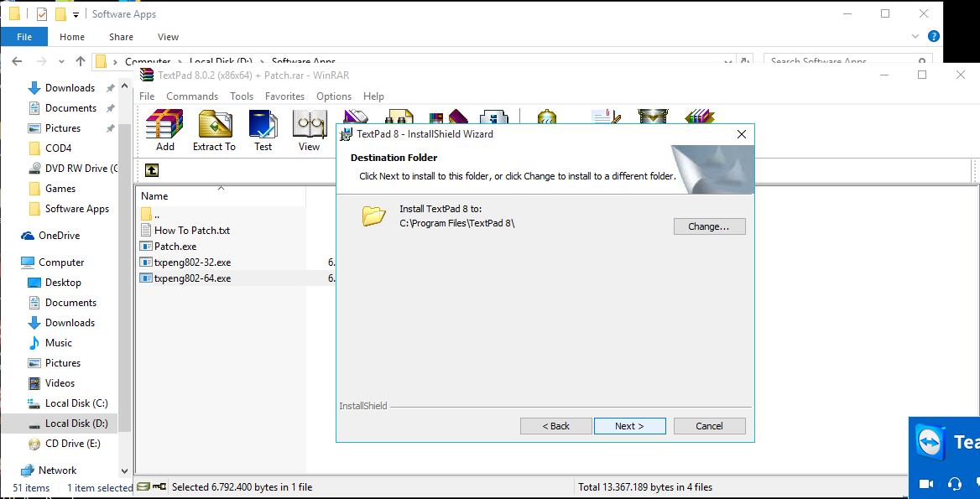Open the WinRAR File menu
This screenshot has width=980, height=499.
pyautogui.click(x=147, y=96)
